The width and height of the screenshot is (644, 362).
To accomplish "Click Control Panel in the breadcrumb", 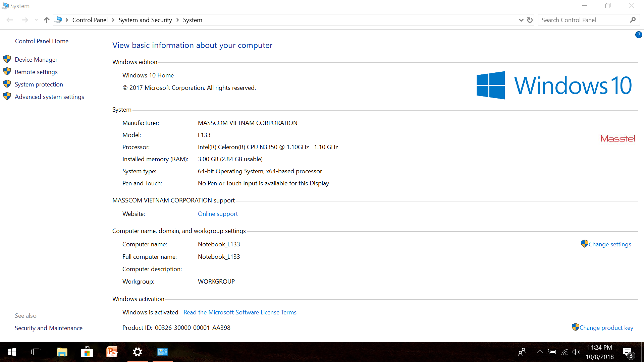I will 90,20.
